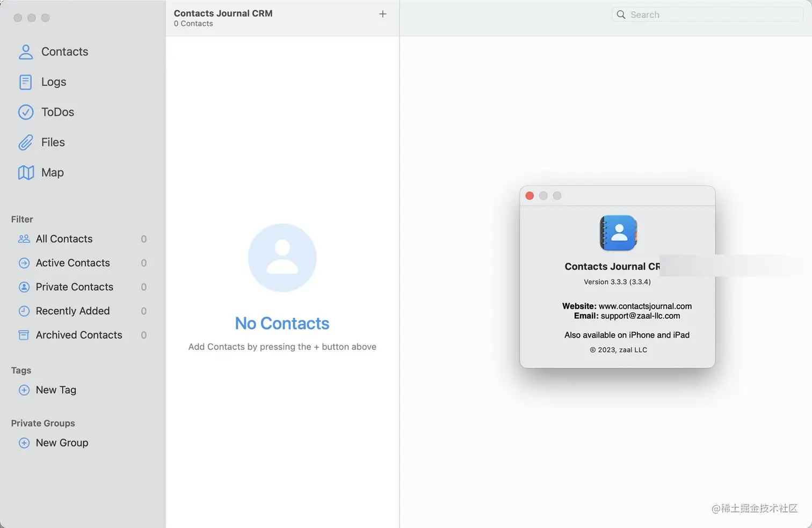Screen dimensions: 812x528
Task: Click the All Contacts people icon
Action: [x=24, y=239]
